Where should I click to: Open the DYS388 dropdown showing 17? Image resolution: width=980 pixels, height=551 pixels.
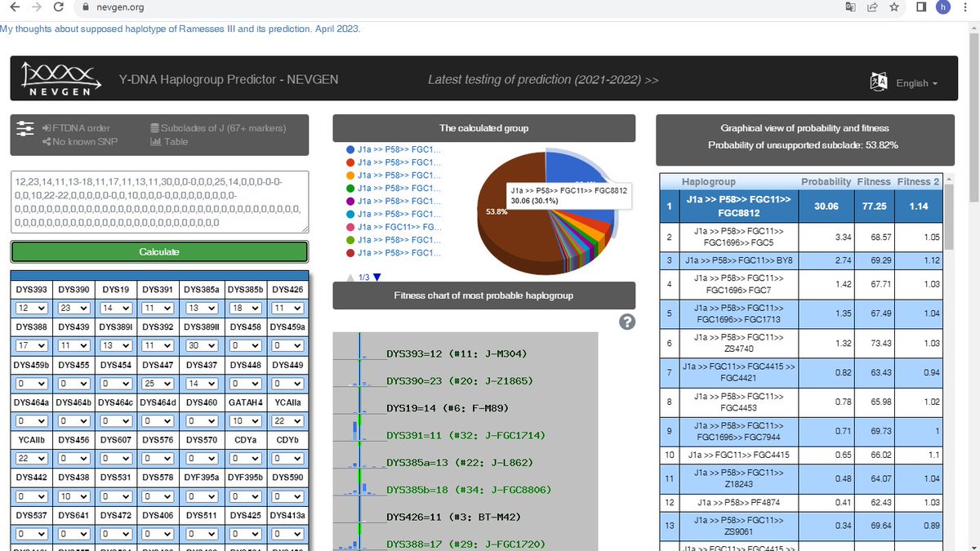tap(31, 345)
